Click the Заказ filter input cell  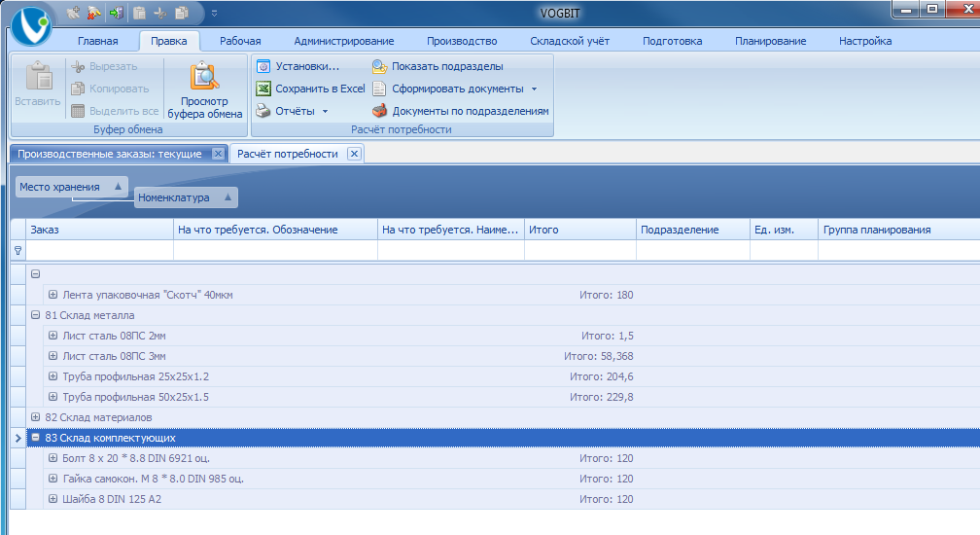pos(99,251)
